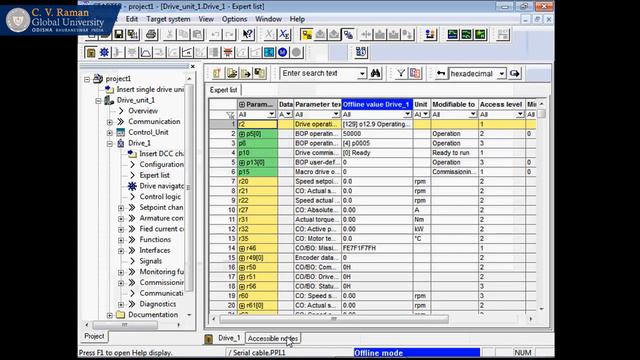Click the binoculars search icon
The image size is (640, 360).
376,73
